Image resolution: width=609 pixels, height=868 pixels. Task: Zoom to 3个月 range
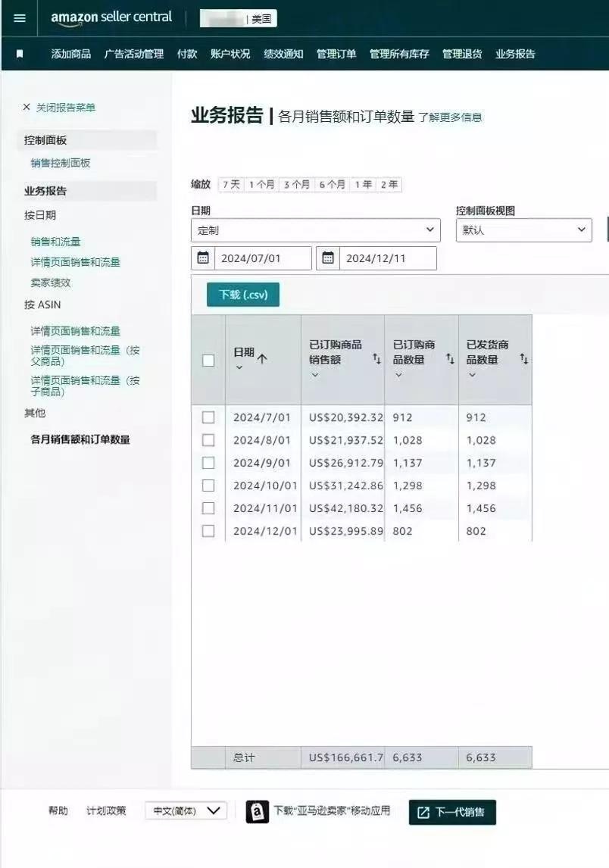[x=297, y=184]
